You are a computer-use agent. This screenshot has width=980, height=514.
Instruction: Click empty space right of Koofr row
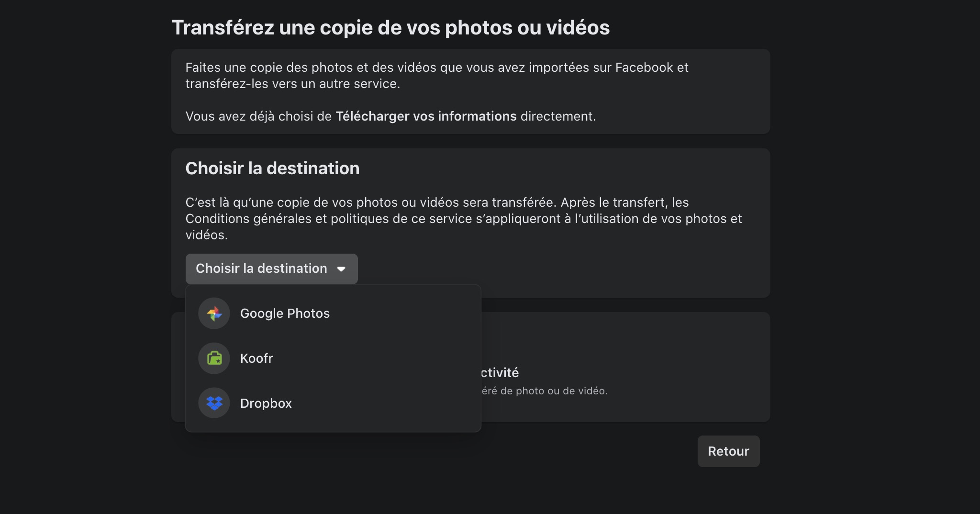click(x=383, y=358)
